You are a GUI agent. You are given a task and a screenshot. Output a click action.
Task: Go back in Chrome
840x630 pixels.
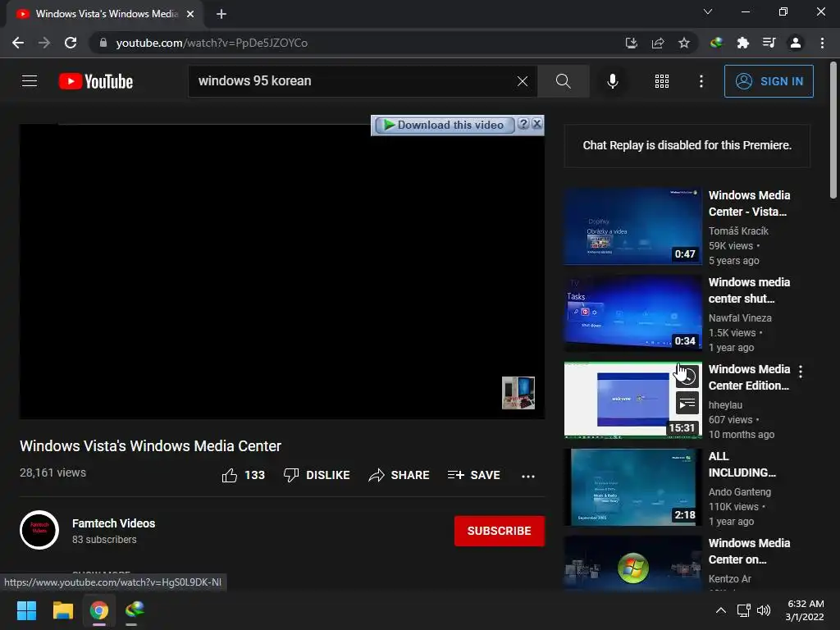[18, 43]
